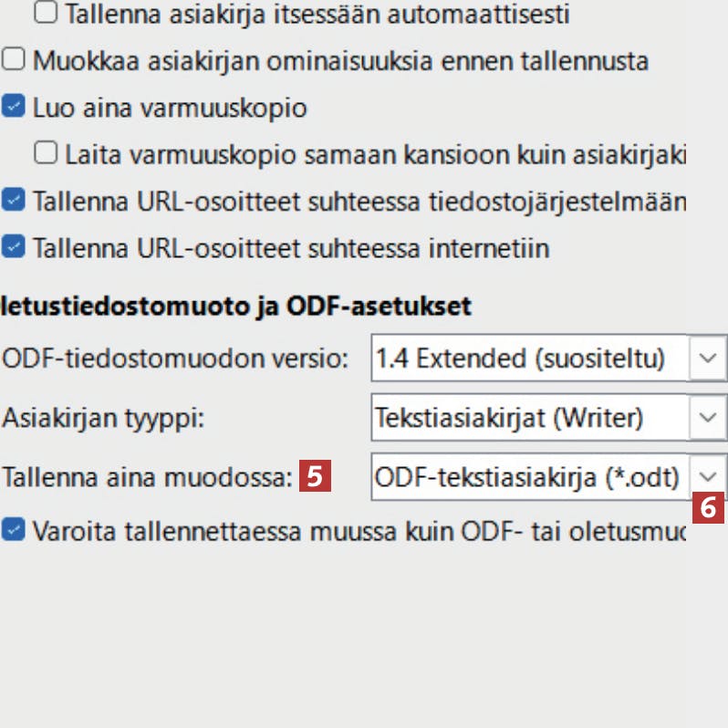This screenshot has width=728, height=728.
Task: Expand the 'Tallenna aina muodossa' dropdown arrow
Action: pyautogui.click(x=707, y=476)
